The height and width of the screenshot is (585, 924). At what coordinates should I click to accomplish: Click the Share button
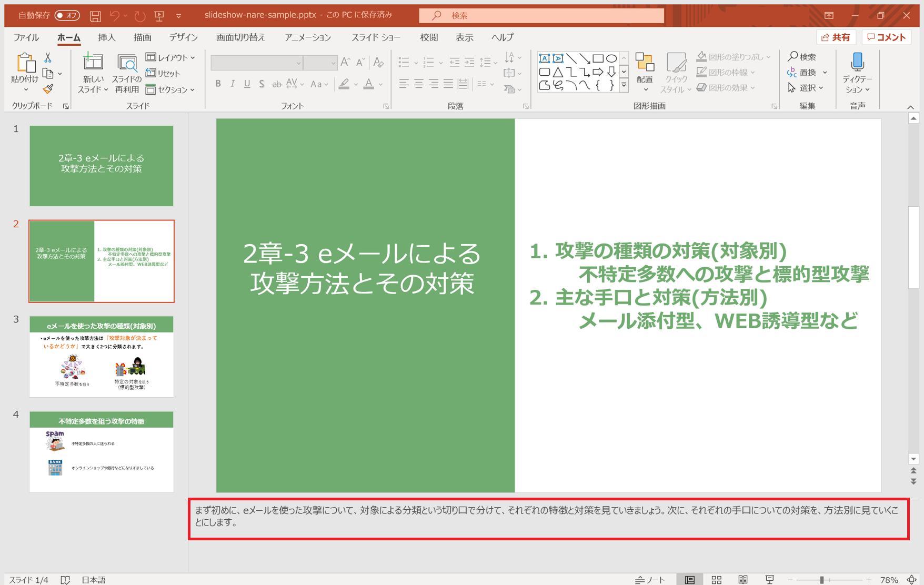coord(836,37)
